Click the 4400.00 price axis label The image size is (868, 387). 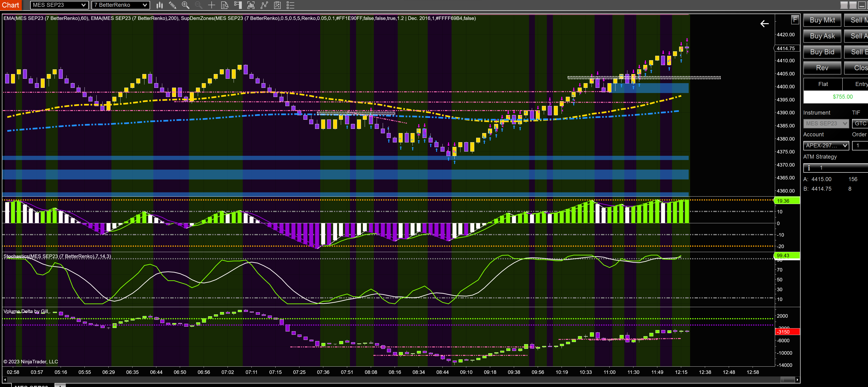pyautogui.click(x=785, y=87)
